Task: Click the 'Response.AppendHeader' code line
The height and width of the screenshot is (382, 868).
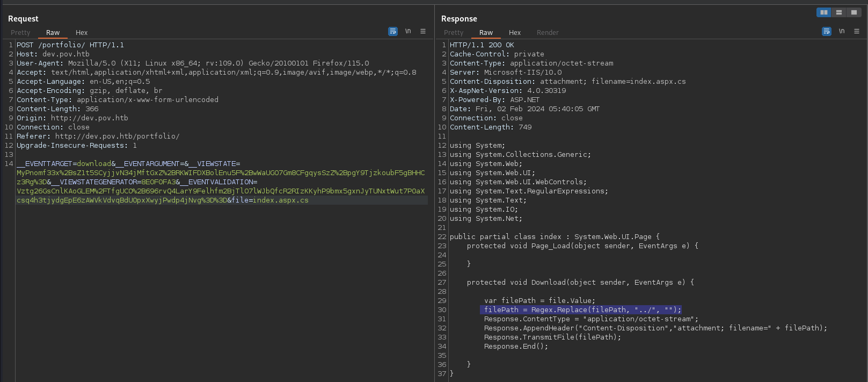Action: 656,328
